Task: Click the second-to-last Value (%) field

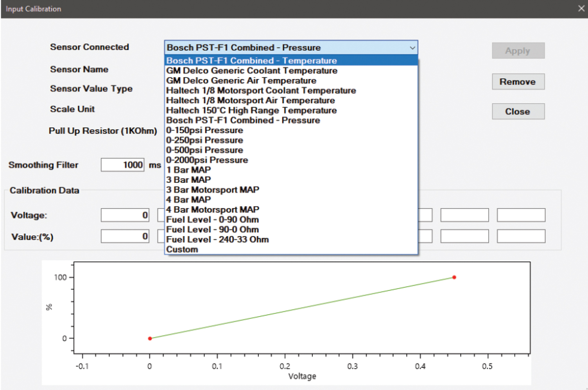Action: pos(464,236)
